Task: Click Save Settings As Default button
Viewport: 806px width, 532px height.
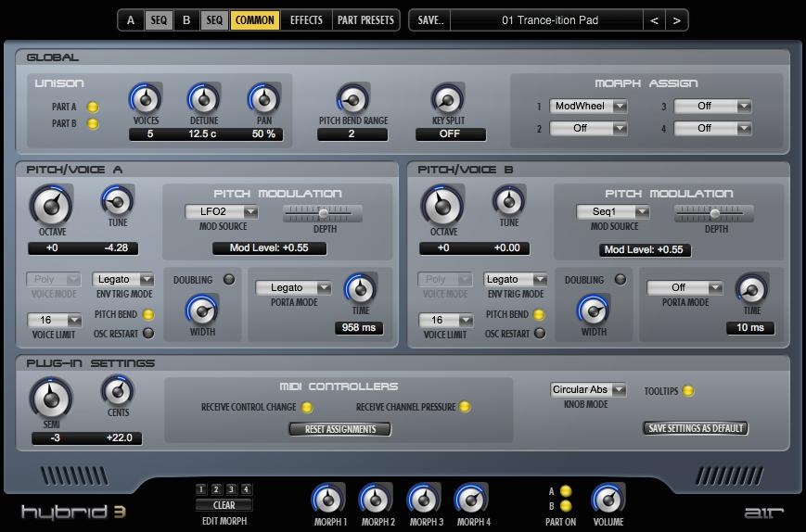Action: point(695,428)
